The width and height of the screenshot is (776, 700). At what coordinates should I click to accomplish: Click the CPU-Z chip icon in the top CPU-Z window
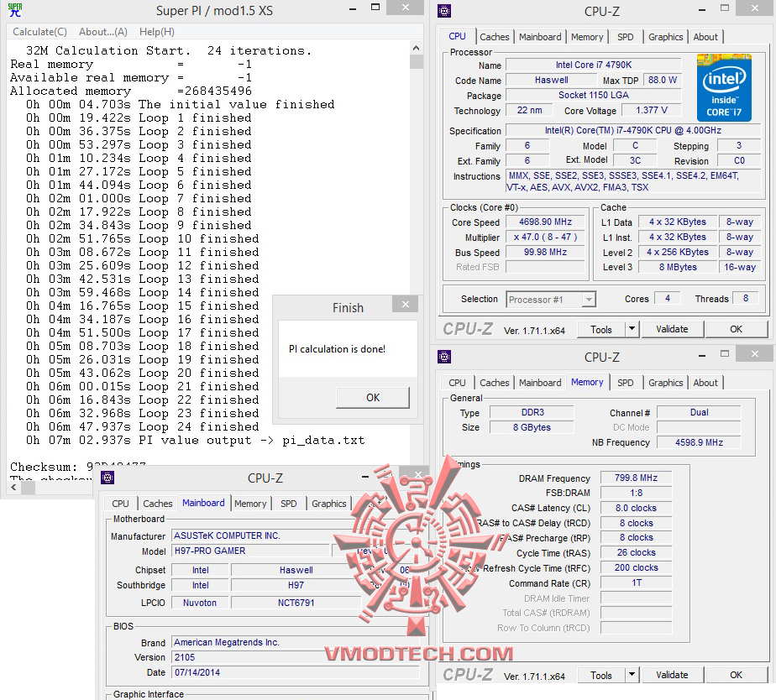444,10
